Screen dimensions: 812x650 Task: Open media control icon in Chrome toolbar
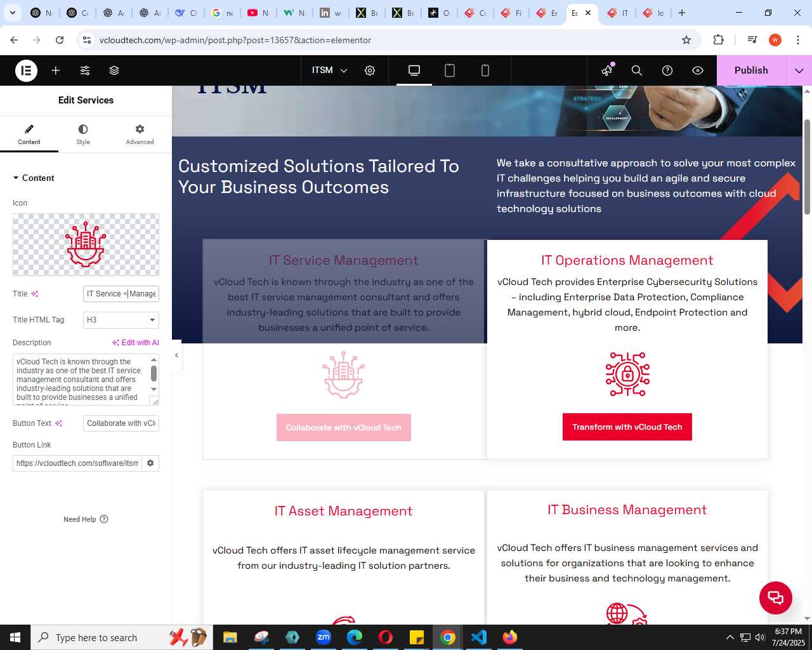[x=752, y=40]
